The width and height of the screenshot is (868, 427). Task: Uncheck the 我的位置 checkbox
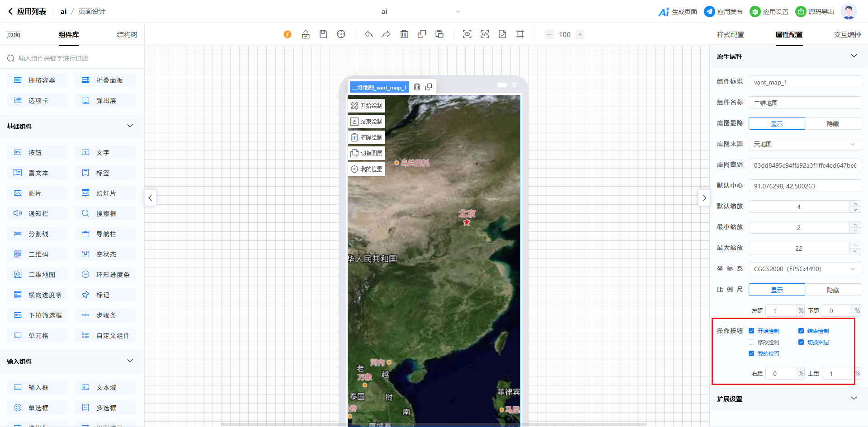751,354
